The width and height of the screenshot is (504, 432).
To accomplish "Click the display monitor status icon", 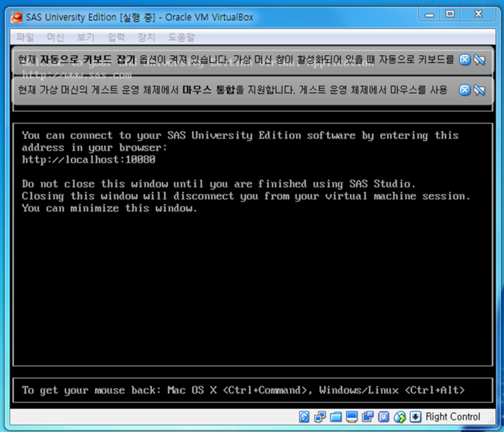I will click(x=351, y=416).
